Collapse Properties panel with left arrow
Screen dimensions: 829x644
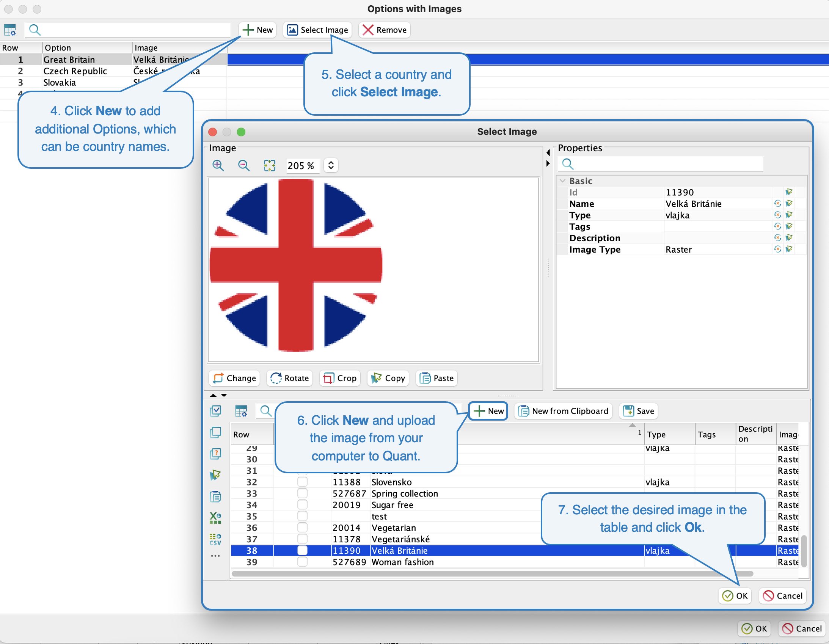coord(548,152)
